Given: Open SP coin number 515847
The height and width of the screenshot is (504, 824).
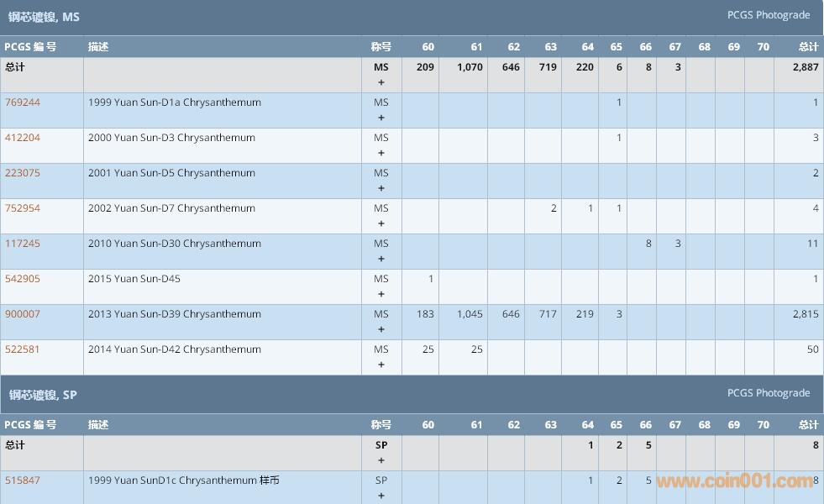Looking at the screenshot, I should click(23, 480).
